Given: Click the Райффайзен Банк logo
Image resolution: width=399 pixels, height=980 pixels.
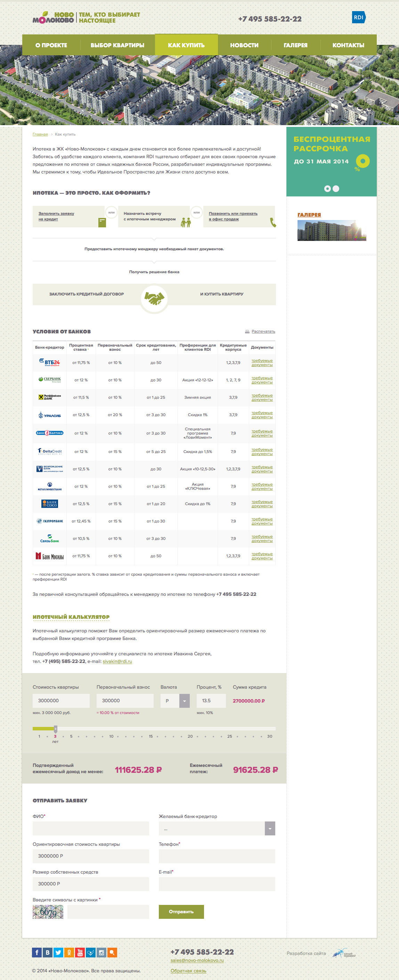Looking at the screenshot, I should (x=50, y=397).
